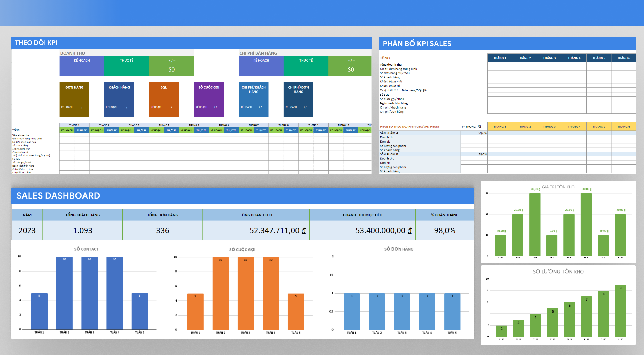
Task: Click the KHÁCH HÀNG KPI tile
Action: [x=119, y=99]
